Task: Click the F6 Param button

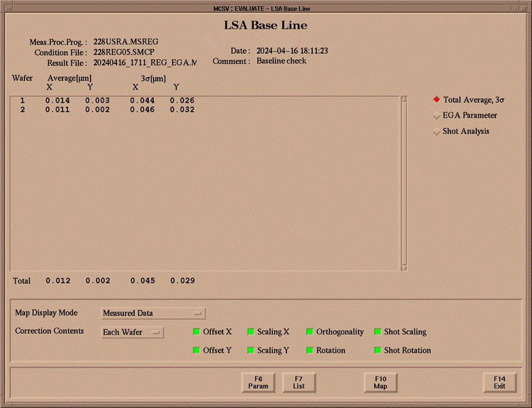Action: pos(259,383)
